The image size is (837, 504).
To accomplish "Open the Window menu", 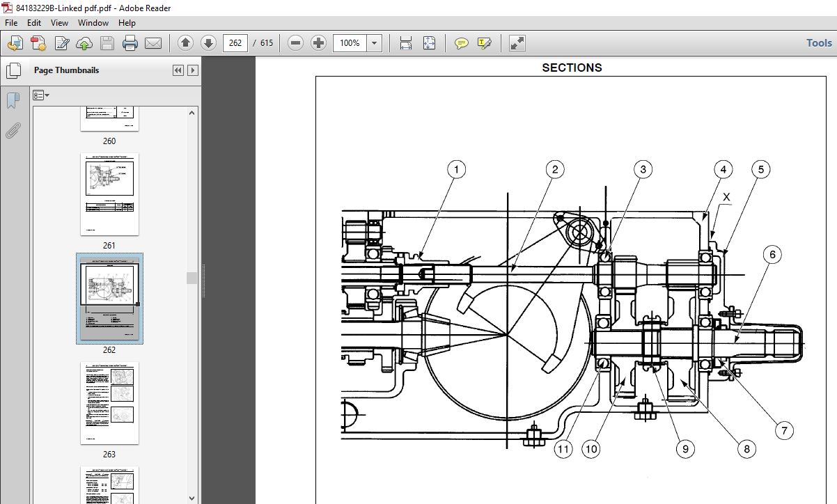I will 93,22.
